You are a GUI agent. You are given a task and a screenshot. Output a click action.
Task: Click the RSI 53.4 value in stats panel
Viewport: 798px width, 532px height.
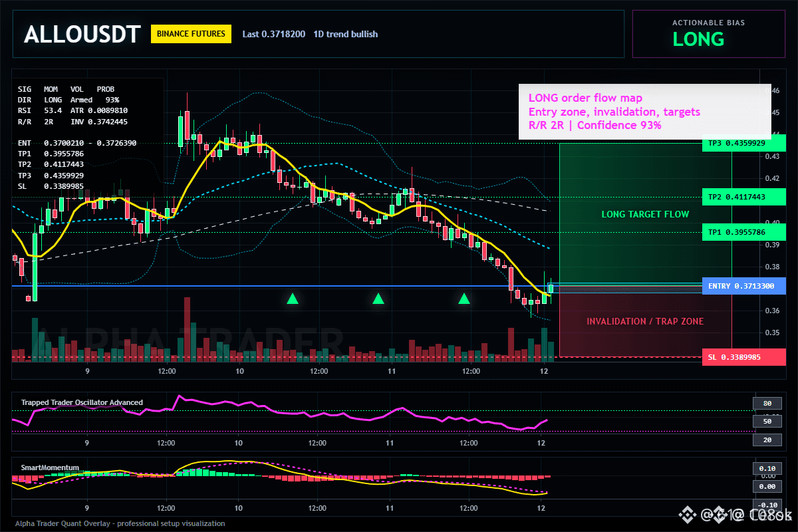(x=40, y=110)
